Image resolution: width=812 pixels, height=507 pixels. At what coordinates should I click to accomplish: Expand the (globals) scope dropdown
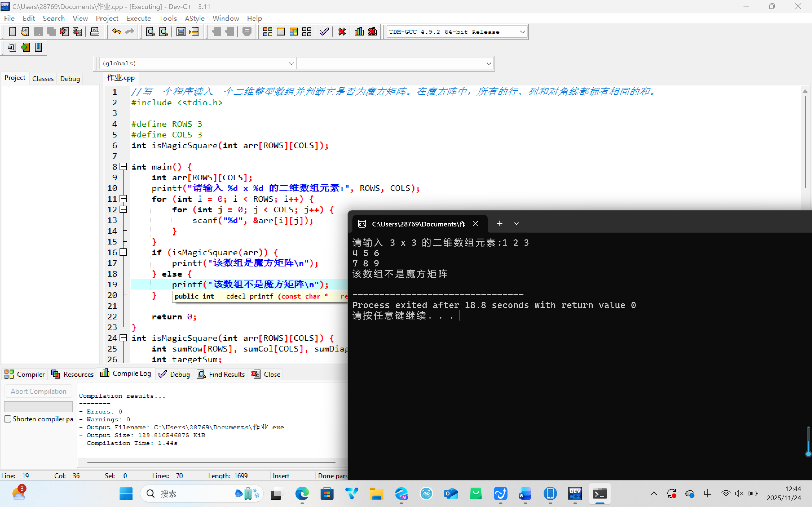pyautogui.click(x=291, y=63)
